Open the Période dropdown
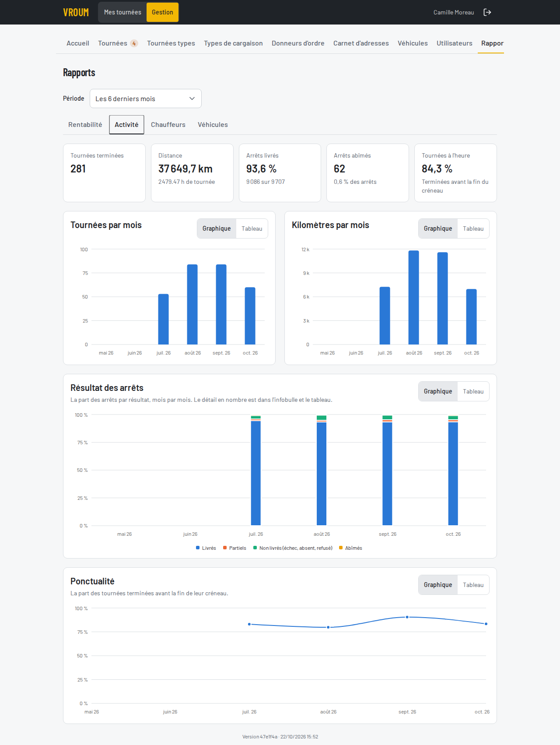This screenshot has width=560, height=745. (145, 98)
